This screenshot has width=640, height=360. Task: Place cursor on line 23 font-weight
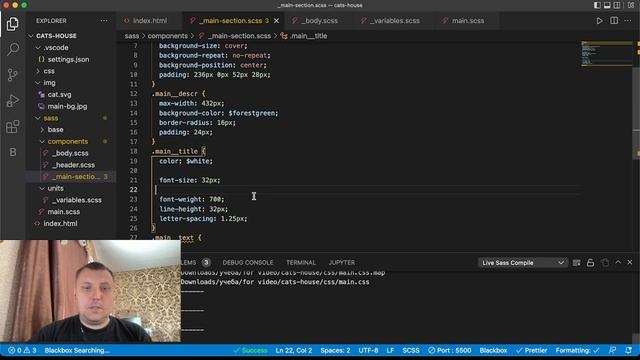click(191, 200)
